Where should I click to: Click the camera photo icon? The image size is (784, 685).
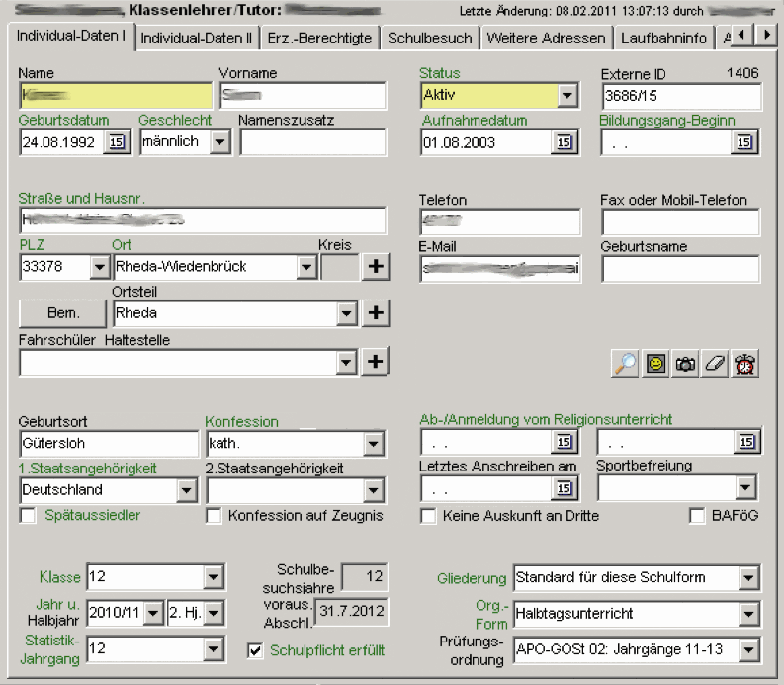click(684, 364)
